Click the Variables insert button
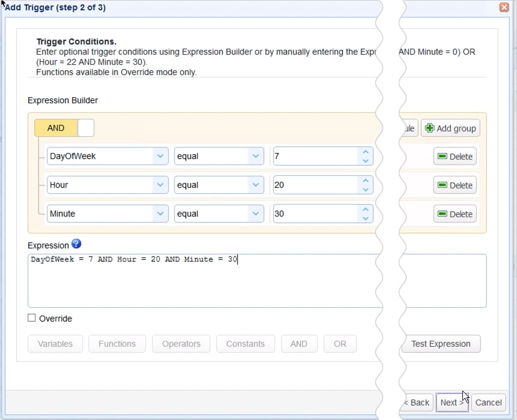Image resolution: width=517 pixels, height=420 pixels. pyautogui.click(x=55, y=344)
